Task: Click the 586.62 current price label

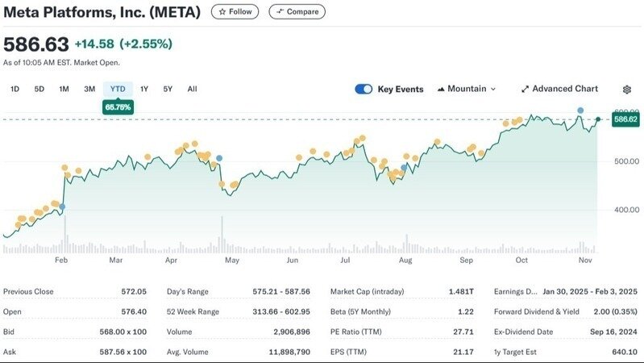Action: click(x=625, y=119)
